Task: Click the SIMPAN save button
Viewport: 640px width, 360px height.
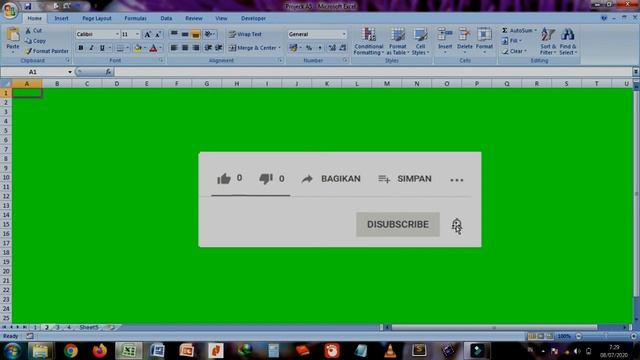Action: pos(405,179)
